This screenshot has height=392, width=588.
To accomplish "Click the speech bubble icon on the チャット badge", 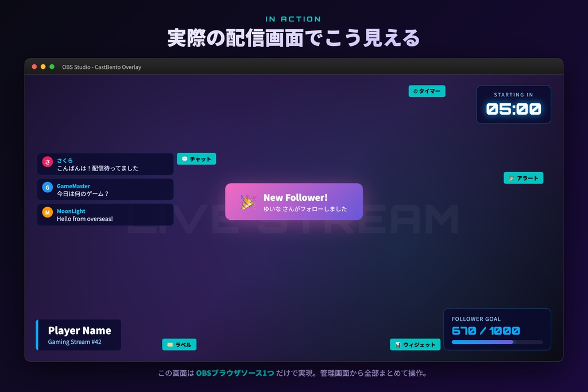I will pos(184,159).
